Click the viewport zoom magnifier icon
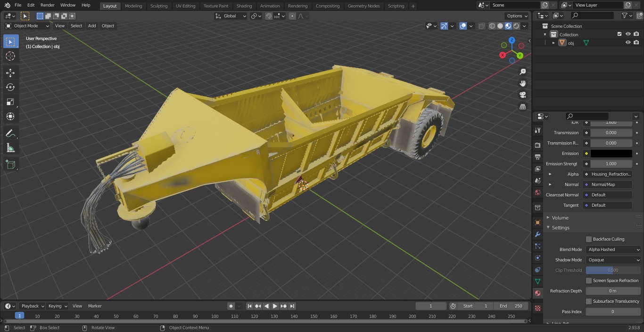Image resolution: width=644 pixels, height=332 pixels. click(x=522, y=72)
